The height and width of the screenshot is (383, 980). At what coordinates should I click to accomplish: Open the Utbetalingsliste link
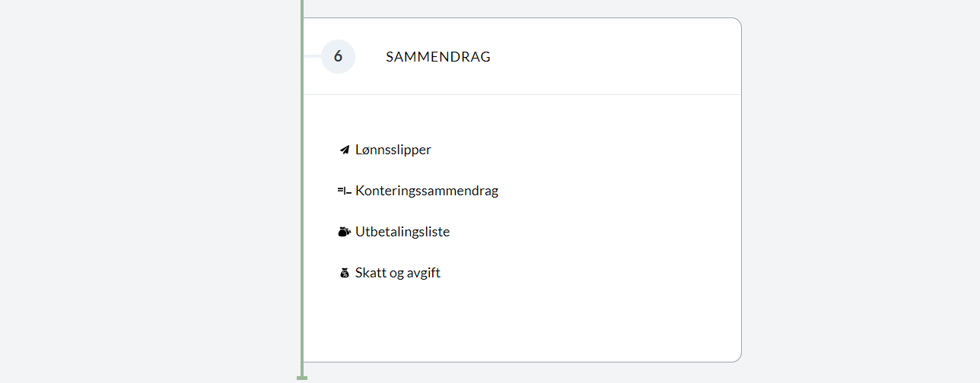click(402, 232)
